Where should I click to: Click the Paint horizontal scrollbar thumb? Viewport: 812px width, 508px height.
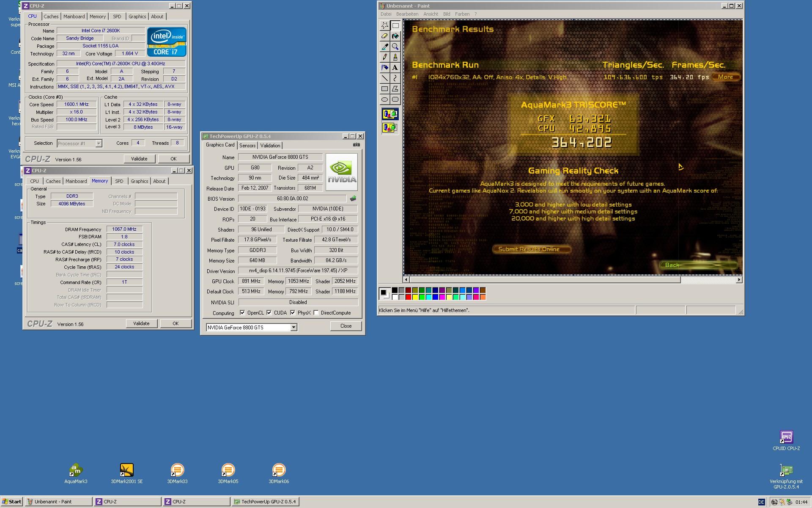click(x=545, y=280)
